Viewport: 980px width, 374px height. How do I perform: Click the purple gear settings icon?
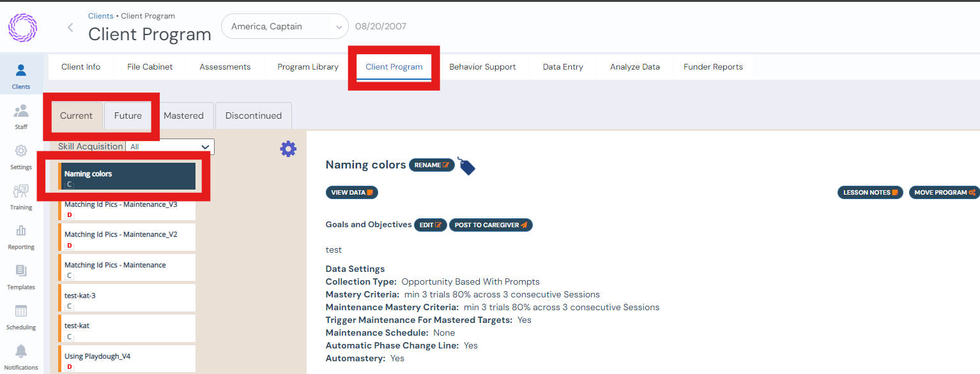click(288, 149)
